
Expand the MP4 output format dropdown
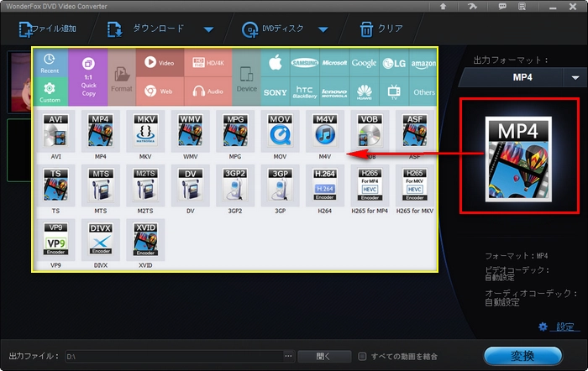pos(575,77)
